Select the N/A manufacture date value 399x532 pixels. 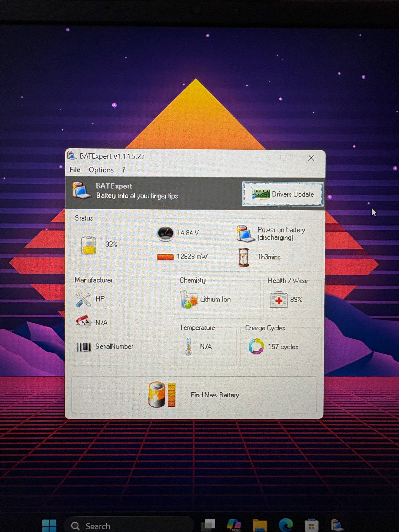pyautogui.click(x=101, y=323)
